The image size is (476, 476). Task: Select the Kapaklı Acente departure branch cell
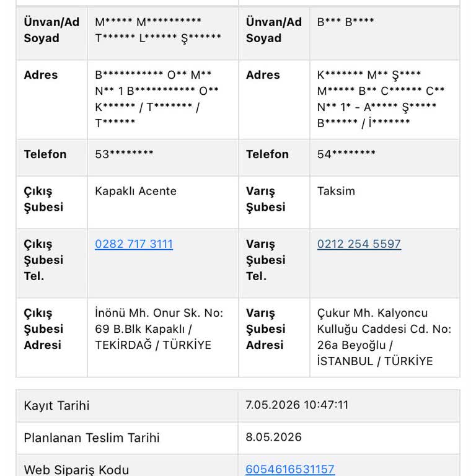tap(163, 202)
